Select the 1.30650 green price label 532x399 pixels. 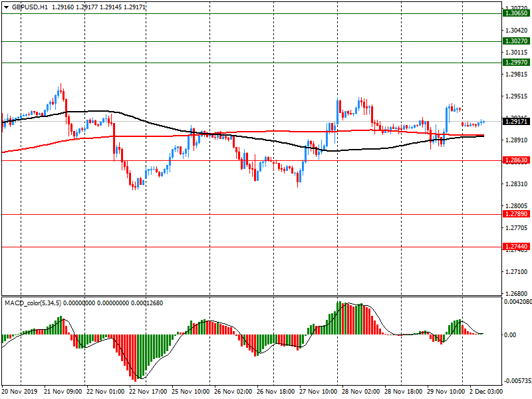tap(516, 13)
